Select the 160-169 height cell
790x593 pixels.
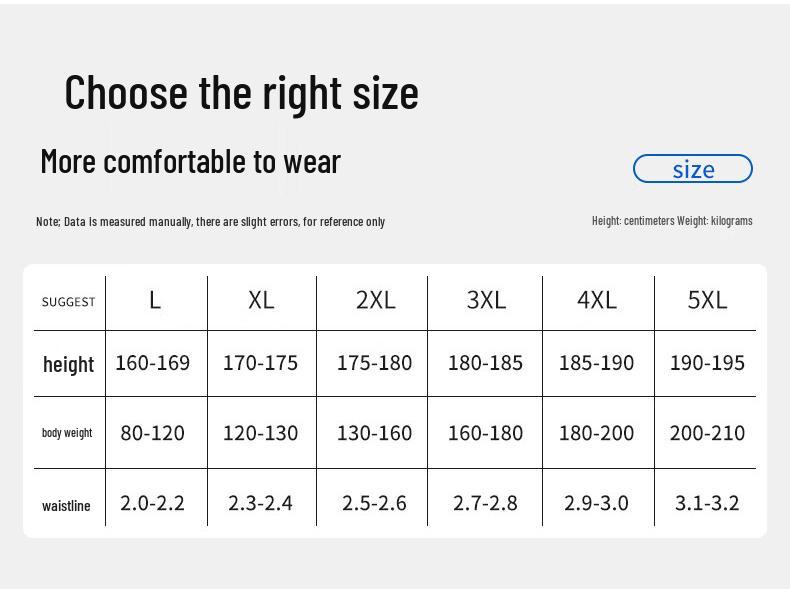(x=152, y=363)
